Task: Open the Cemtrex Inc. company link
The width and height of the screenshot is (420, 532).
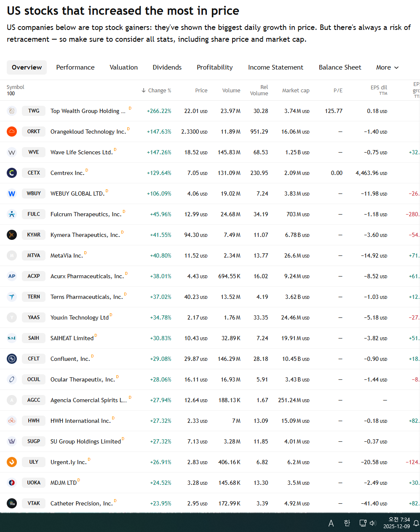Action: [x=67, y=173]
